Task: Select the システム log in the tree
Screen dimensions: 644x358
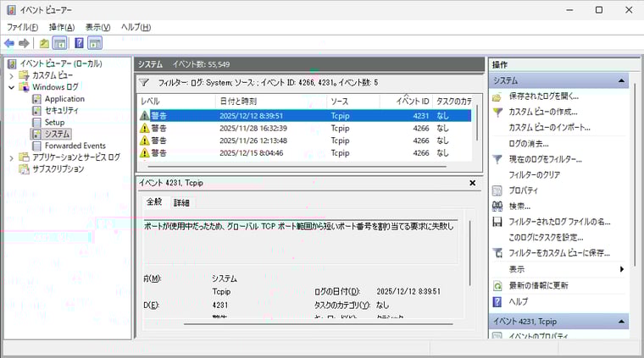Action: [x=53, y=134]
